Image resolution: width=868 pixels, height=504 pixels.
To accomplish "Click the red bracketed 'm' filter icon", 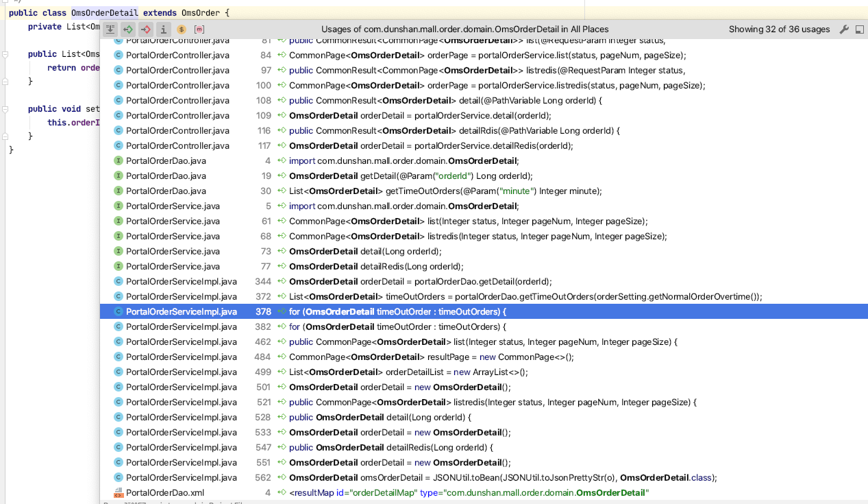I will pos(199,29).
